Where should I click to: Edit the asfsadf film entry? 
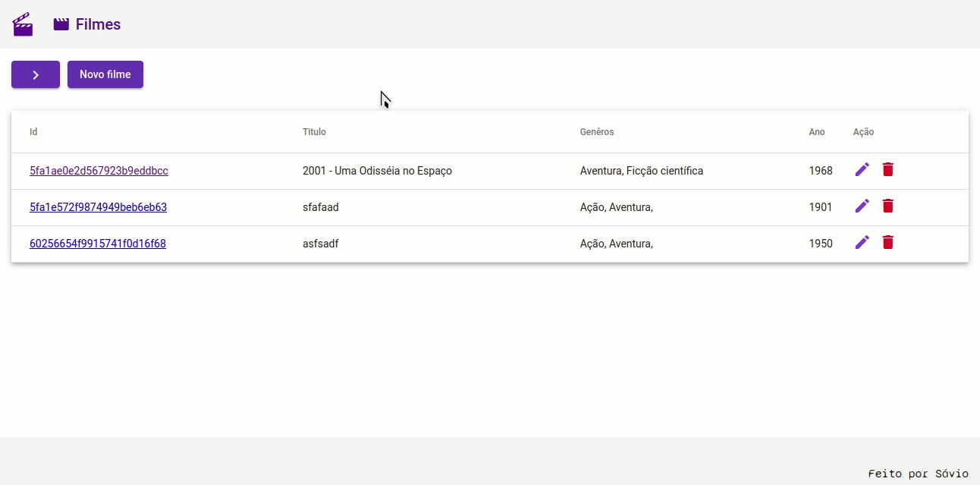pyautogui.click(x=862, y=242)
